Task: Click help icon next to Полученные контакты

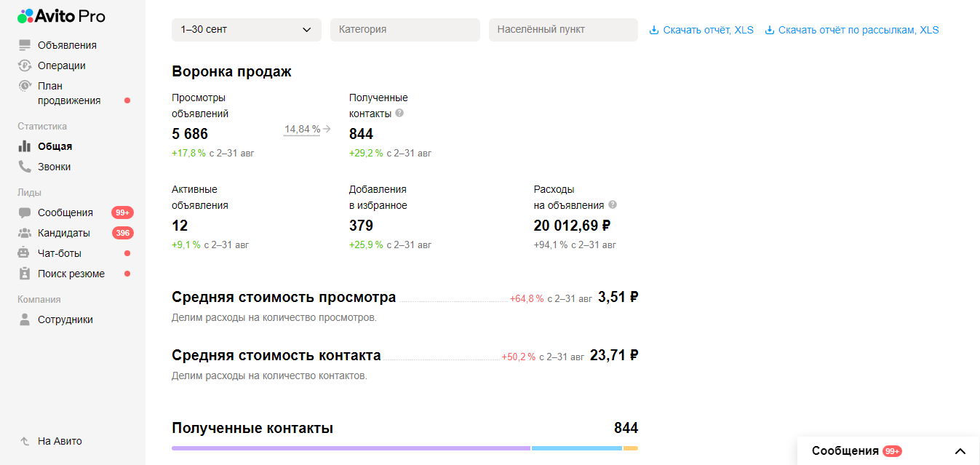Action: tap(399, 114)
